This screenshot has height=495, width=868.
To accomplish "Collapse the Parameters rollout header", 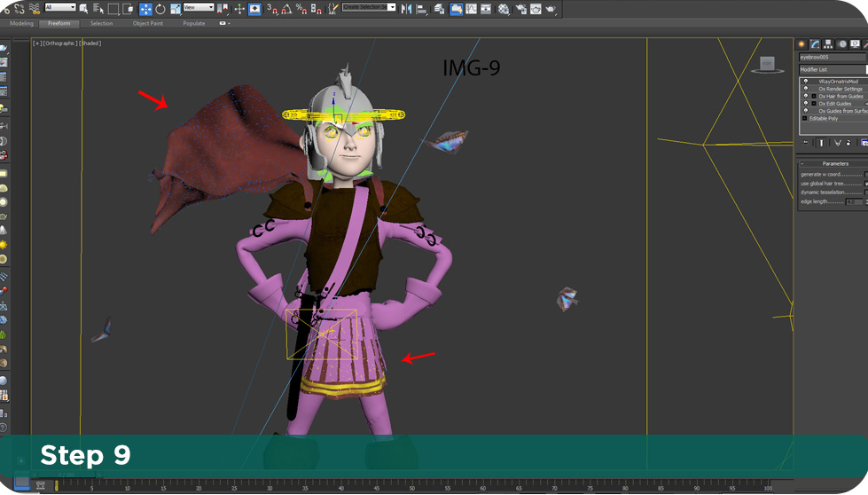I will pyautogui.click(x=833, y=163).
